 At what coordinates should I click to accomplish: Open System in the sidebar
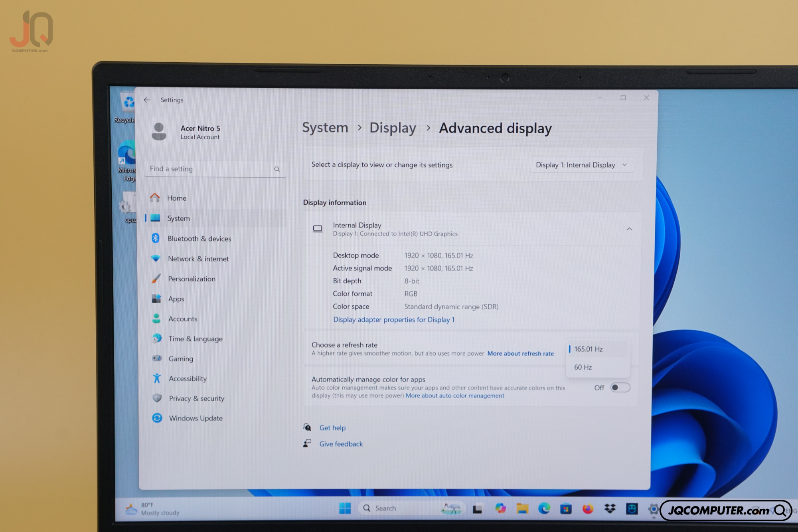tap(216, 218)
